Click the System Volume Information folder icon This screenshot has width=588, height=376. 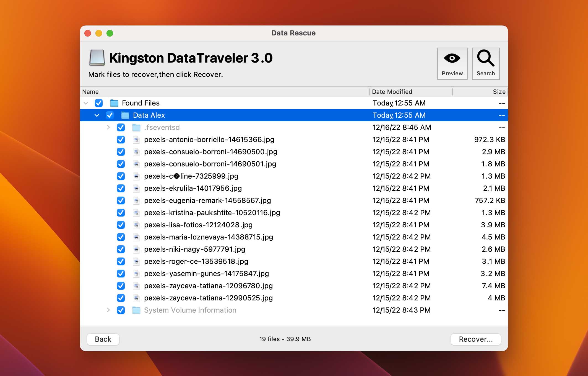pos(136,310)
